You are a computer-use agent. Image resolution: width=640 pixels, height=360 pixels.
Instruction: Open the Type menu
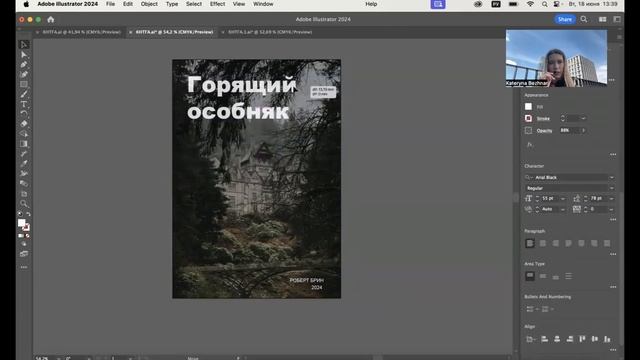point(172,4)
